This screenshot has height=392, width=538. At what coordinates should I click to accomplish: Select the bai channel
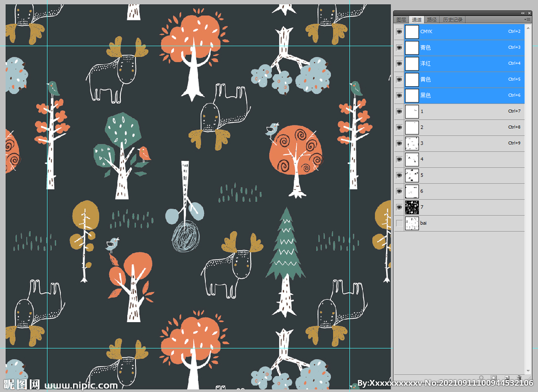click(464, 223)
